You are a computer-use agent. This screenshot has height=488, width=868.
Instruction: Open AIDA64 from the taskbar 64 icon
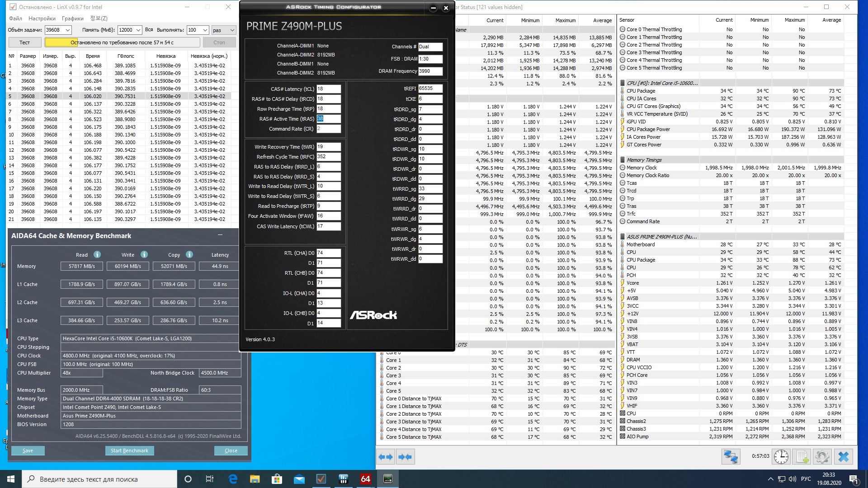point(365,479)
